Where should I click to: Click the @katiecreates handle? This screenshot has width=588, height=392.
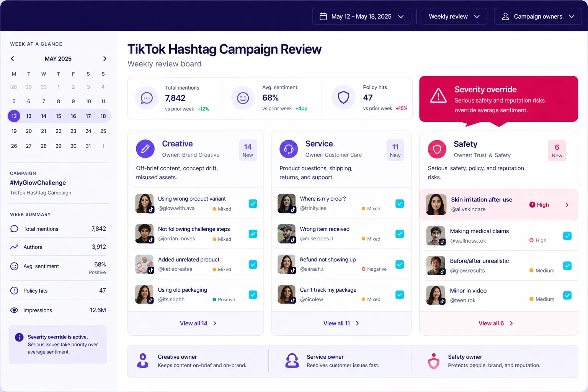pyautogui.click(x=175, y=269)
